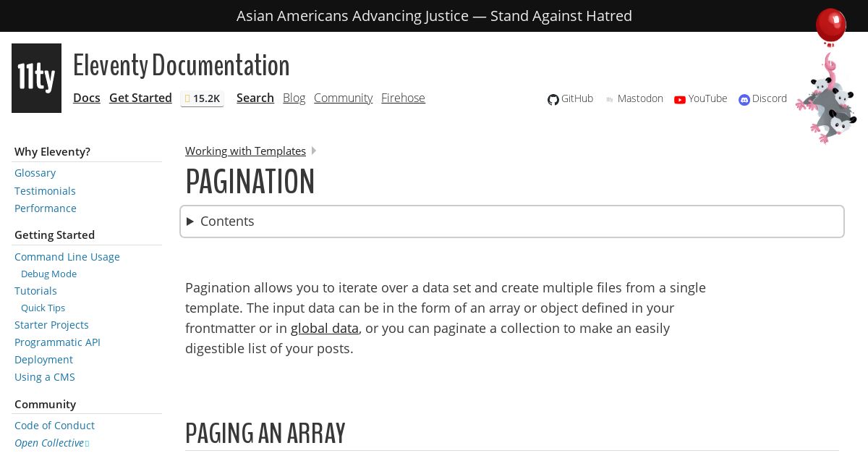Open the Working with Templates breadcrumb
The image size is (868, 456).
pos(245,151)
